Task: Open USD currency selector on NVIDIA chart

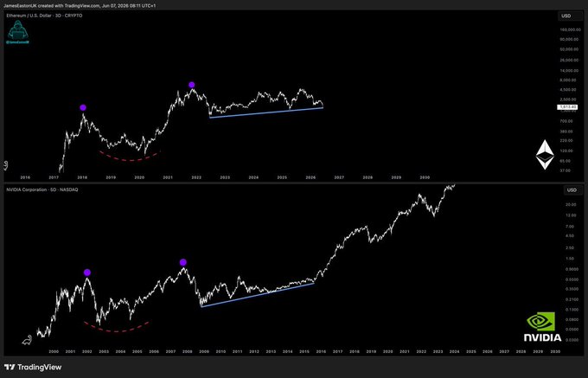Action: (x=572, y=190)
